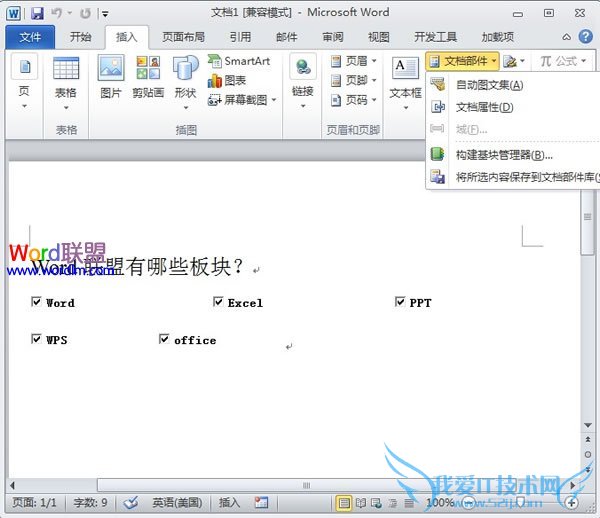Click the Undo icon
This screenshot has height=518, width=600.
pyautogui.click(x=57, y=13)
